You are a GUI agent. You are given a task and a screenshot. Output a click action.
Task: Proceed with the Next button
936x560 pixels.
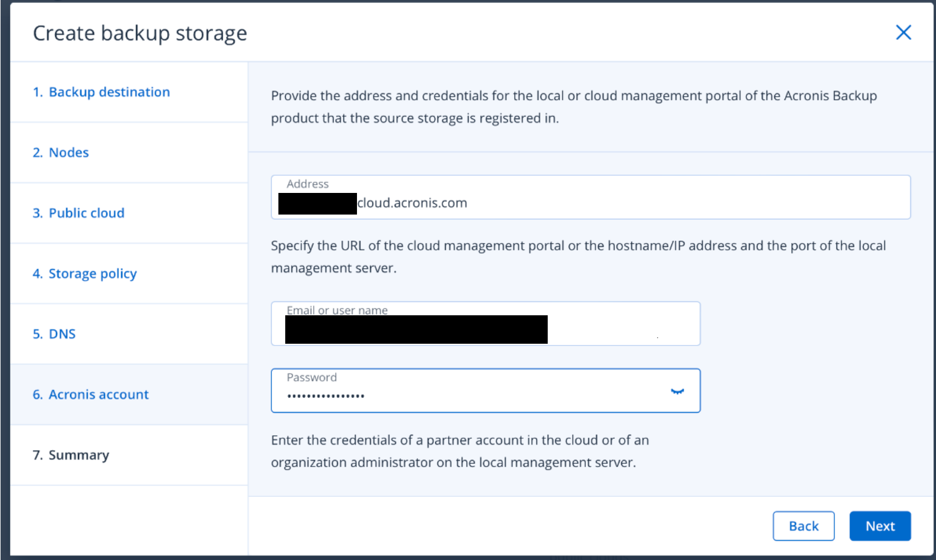click(x=880, y=526)
